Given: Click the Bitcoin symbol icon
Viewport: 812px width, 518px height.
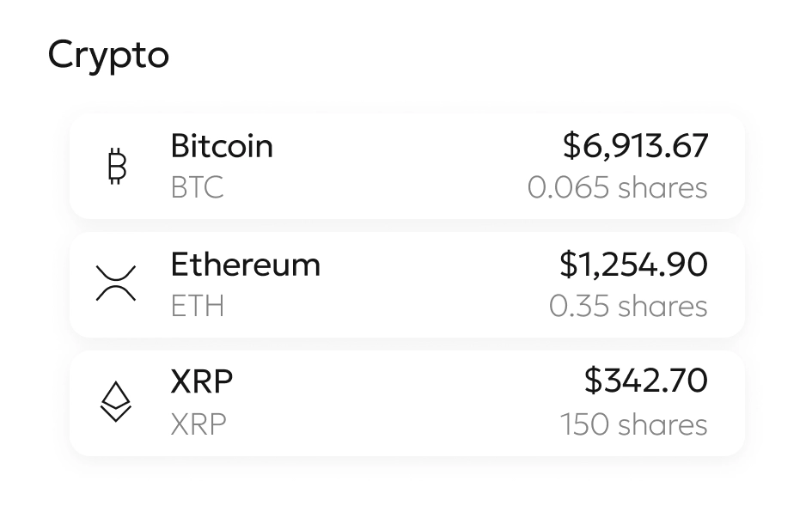Looking at the screenshot, I should pos(117,167).
